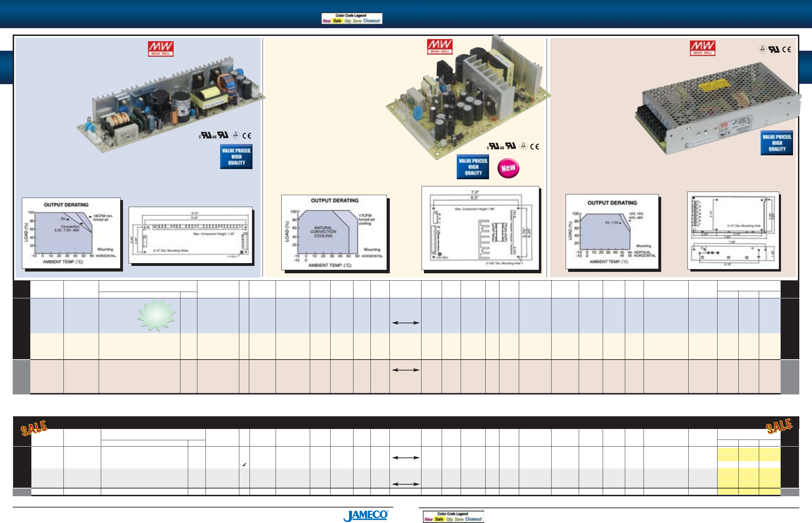Click the left SALE badge
The height and width of the screenshot is (523, 812).
[34, 428]
